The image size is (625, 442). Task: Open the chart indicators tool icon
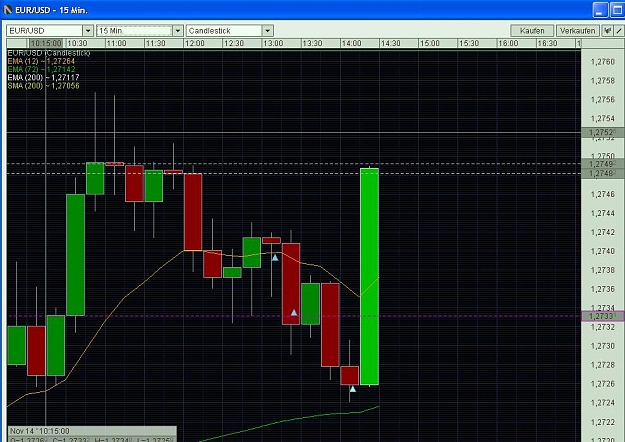coord(607,31)
